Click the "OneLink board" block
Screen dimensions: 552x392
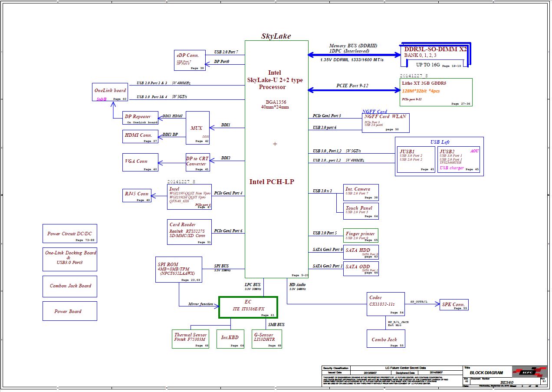(x=110, y=92)
